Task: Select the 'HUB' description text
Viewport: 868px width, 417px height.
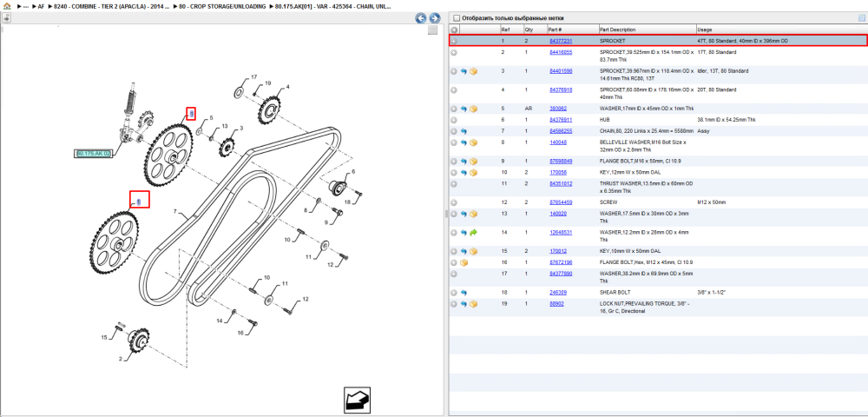Action: (x=605, y=120)
